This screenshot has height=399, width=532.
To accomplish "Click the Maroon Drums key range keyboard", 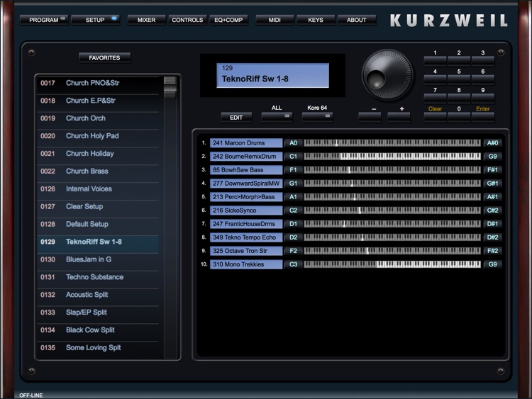I will coord(392,143).
